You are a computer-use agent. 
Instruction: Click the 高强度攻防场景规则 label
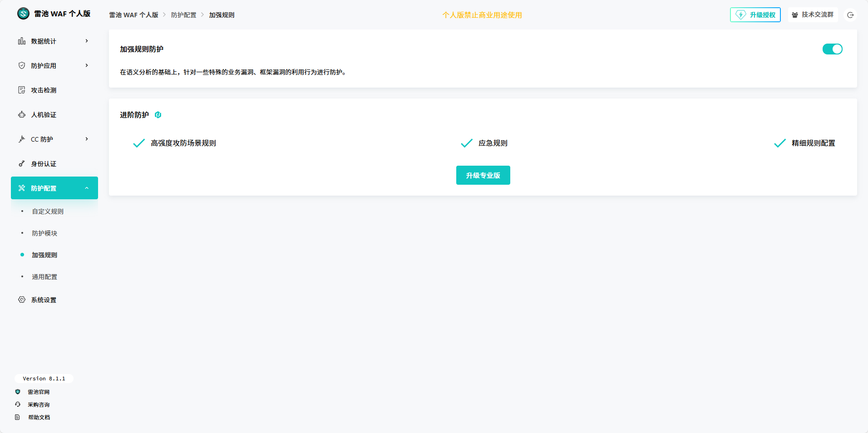183,143
